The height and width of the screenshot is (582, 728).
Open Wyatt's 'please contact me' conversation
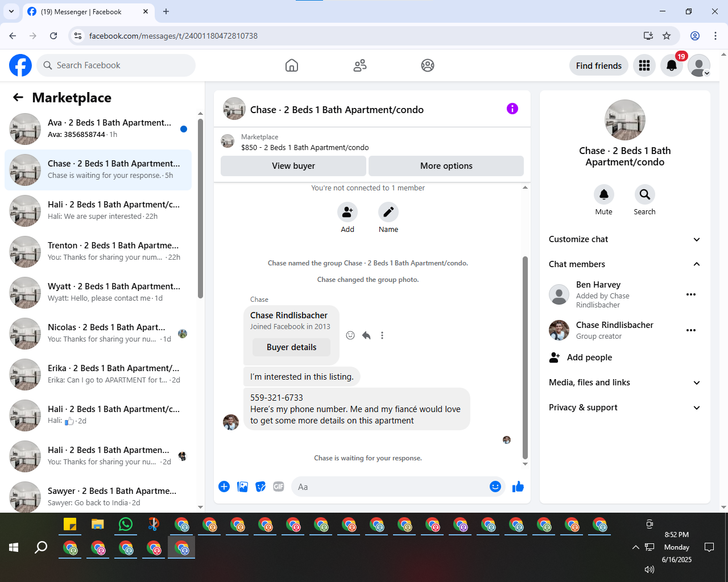click(98, 293)
